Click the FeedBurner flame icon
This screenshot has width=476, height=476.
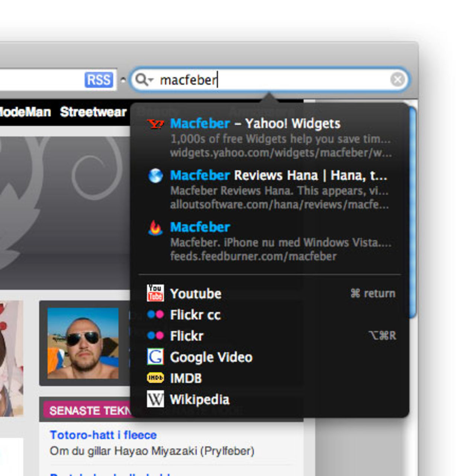[x=155, y=228]
